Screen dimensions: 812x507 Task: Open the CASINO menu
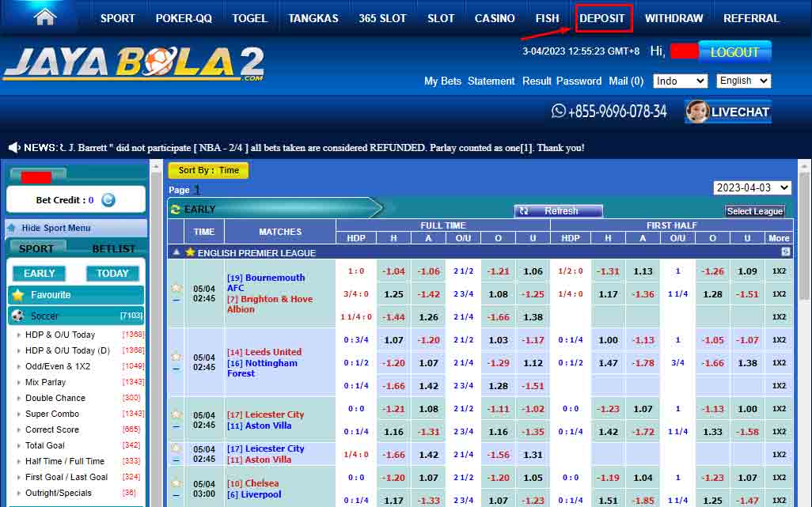(495, 19)
